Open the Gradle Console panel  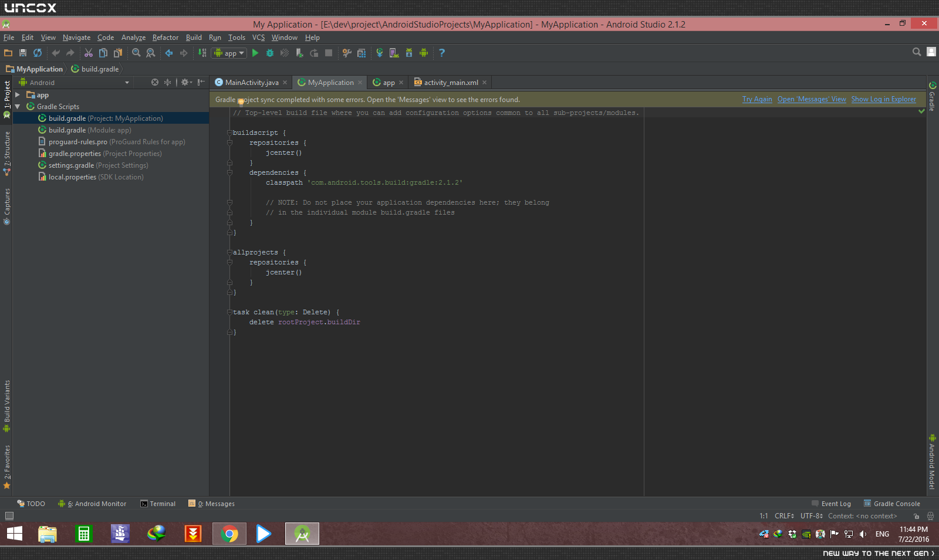891,504
